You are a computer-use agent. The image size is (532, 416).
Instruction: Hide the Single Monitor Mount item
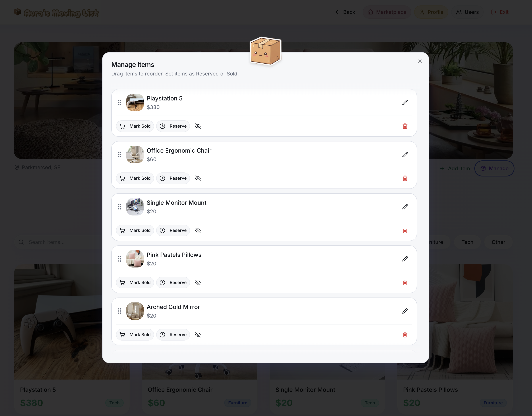(x=198, y=230)
